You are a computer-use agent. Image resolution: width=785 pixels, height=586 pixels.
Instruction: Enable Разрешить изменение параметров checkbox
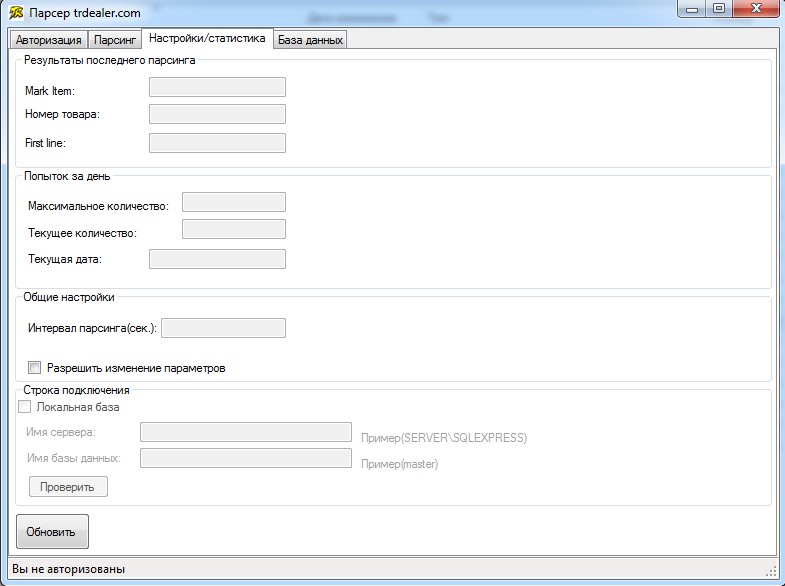[x=35, y=368]
